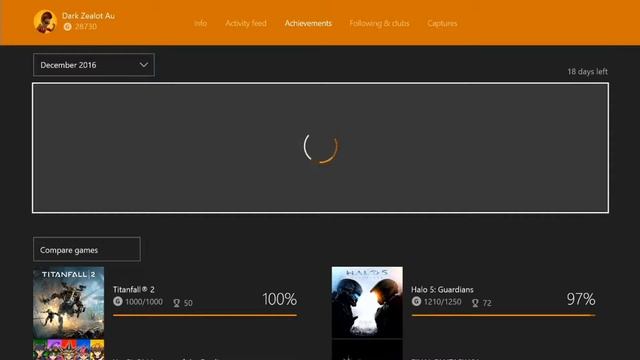
Task: Go to Following & clubs tab
Action: click(379, 23)
